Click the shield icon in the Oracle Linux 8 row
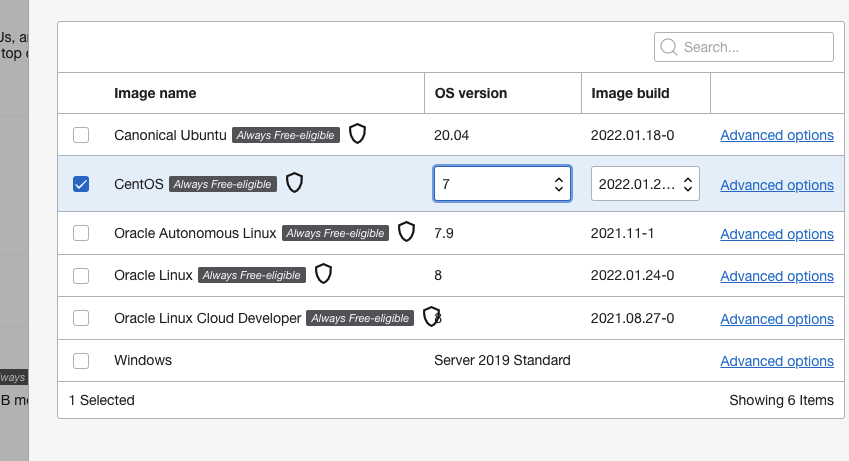849x461 pixels. (323, 274)
